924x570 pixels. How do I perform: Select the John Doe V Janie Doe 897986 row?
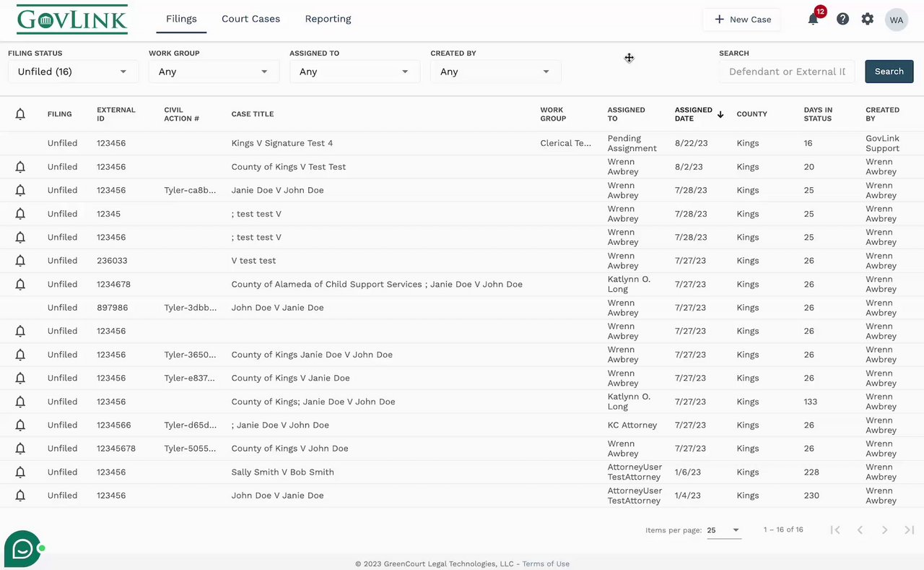(x=462, y=308)
